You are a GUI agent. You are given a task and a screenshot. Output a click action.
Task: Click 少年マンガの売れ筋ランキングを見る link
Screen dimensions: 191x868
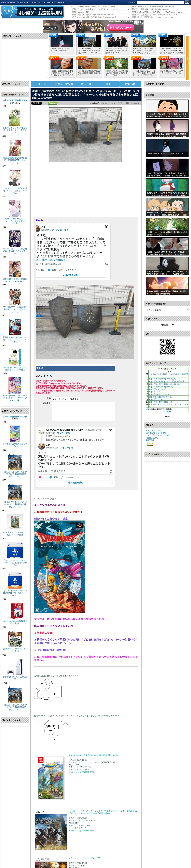click(15, 101)
